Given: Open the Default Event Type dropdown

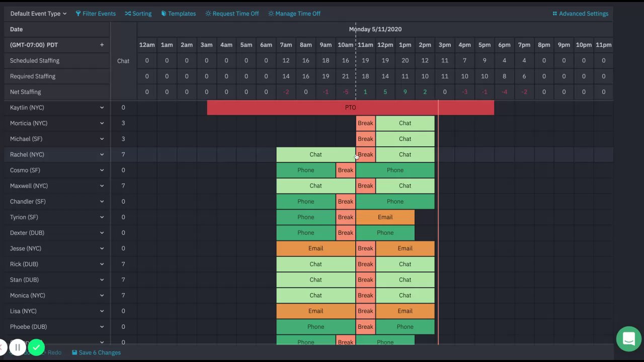Looking at the screenshot, I should tap(38, 14).
